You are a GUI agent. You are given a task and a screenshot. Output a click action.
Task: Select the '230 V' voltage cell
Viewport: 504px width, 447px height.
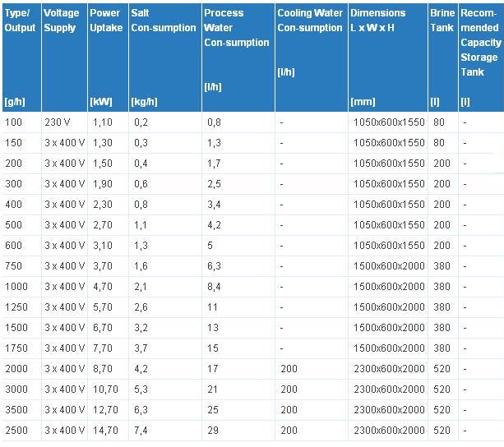[x=58, y=122]
